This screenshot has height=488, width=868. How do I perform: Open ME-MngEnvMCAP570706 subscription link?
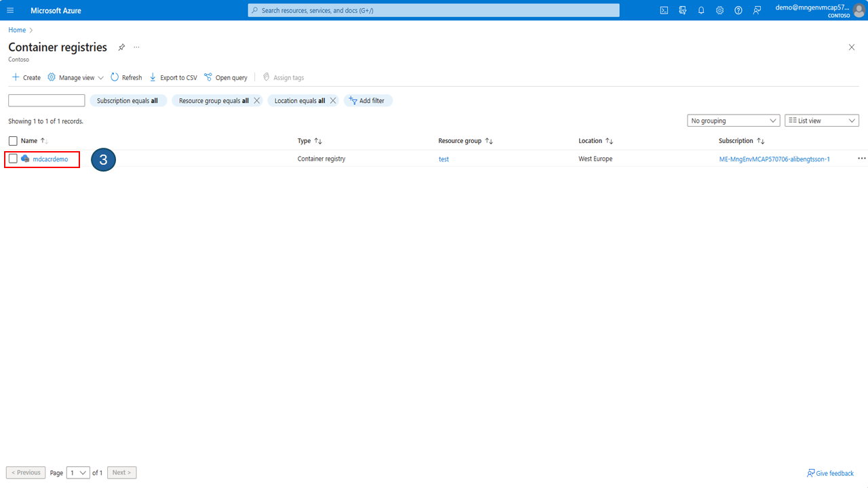(x=774, y=159)
